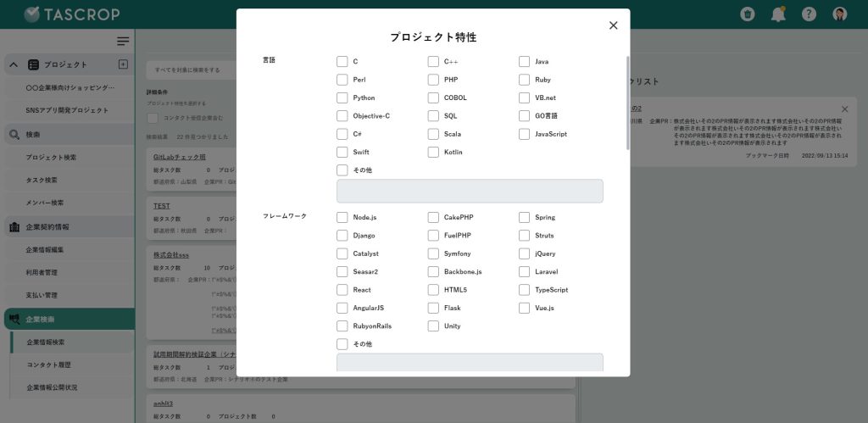Add a new project with plus icon
This screenshot has height=423, width=868.
pyautogui.click(x=124, y=64)
